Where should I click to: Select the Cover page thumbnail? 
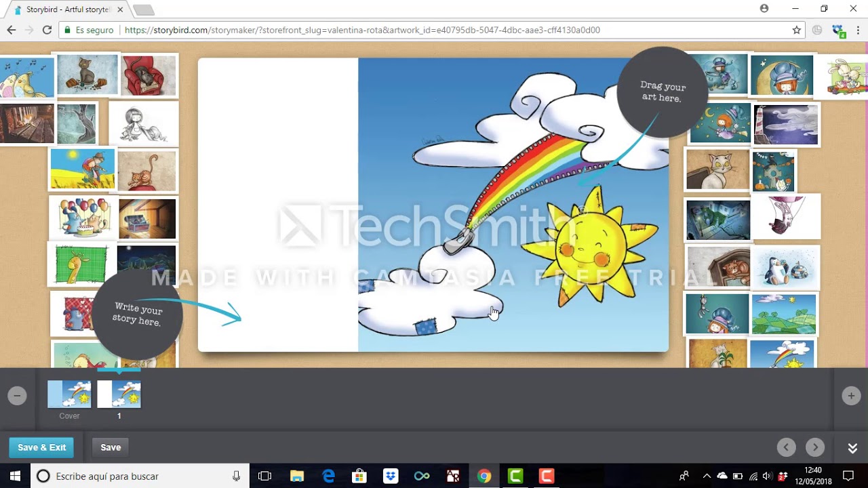[x=69, y=394]
